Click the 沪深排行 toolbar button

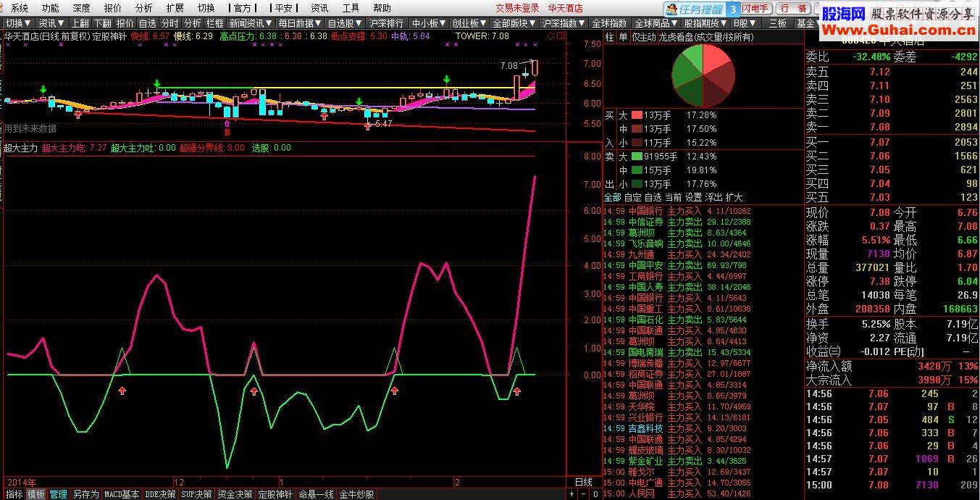pyautogui.click(x=386, y=23)
